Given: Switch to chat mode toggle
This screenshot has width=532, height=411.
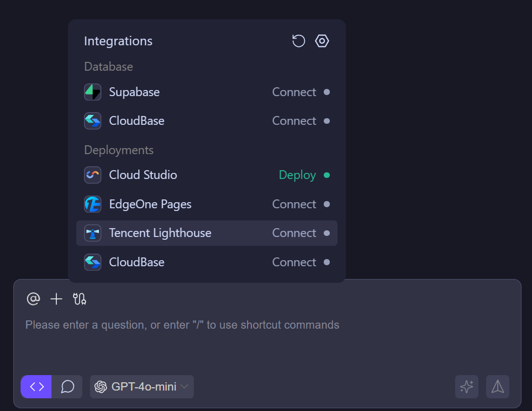Looking at the screenshot, I should [x=67, y=387].
